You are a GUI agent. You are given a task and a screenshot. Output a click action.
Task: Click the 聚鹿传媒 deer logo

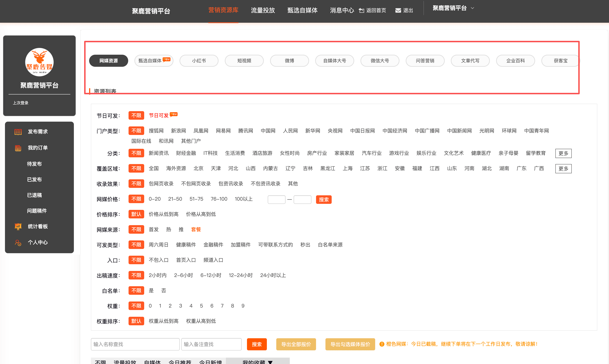click(x=39, y=62)
